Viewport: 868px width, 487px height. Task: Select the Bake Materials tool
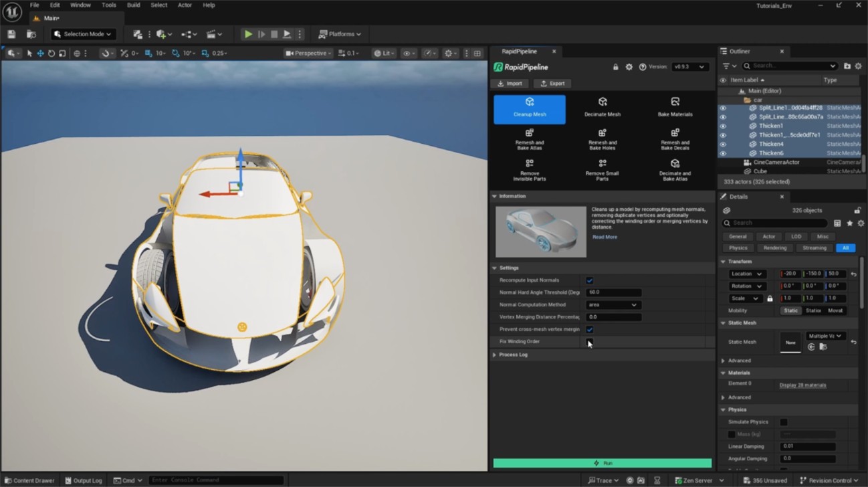675,109
